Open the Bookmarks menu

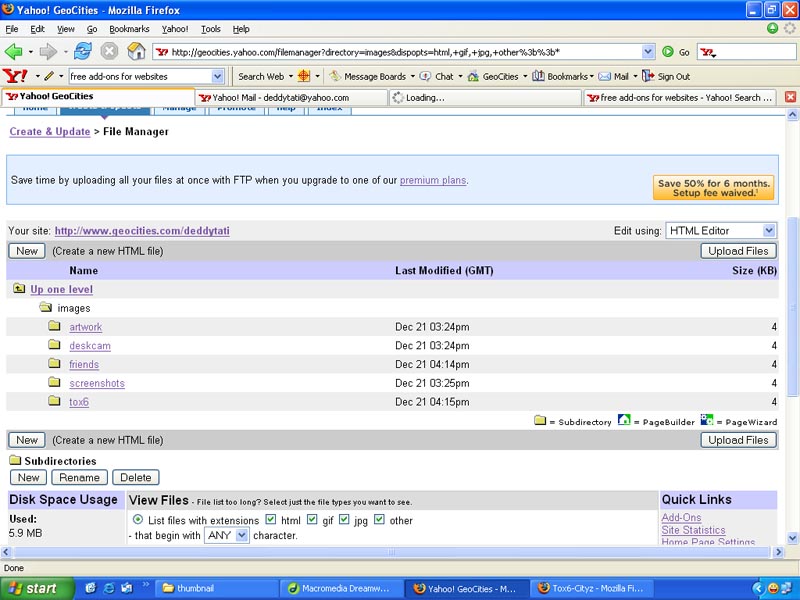(x=129, y=29)
